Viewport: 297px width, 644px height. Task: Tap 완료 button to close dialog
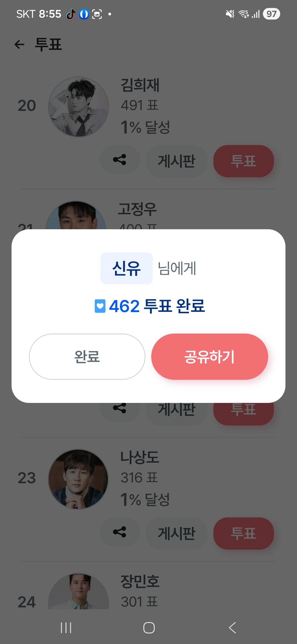coord(87,357)
